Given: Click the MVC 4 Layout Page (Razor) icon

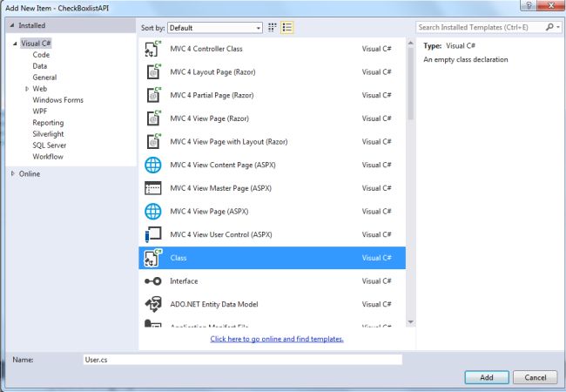Looking at the screenshot, I should point(153,71).
